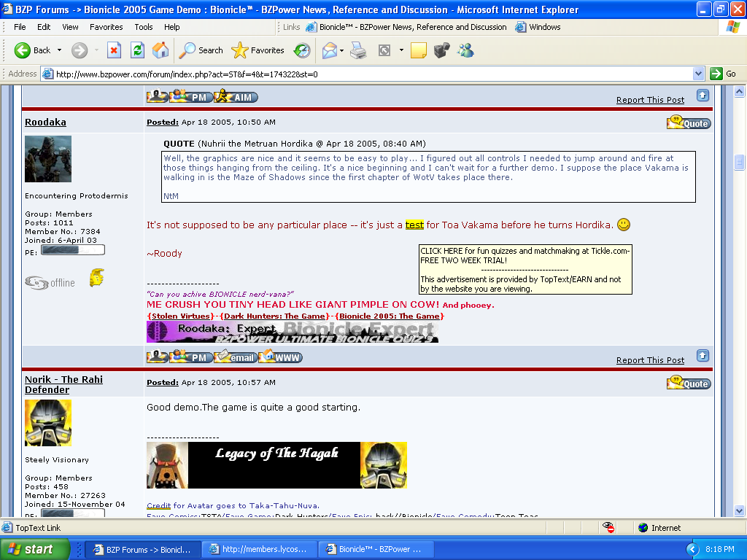Jump to top via arrow under Roodaka's post

pyautogui.click(x=703, y=356)
